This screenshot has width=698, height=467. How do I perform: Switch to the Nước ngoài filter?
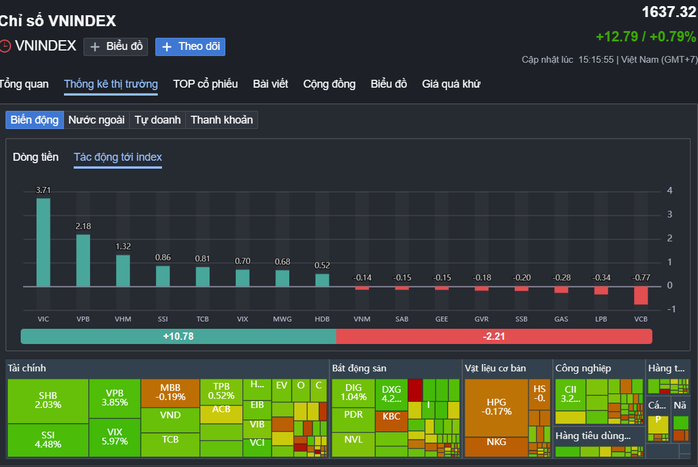96,120
